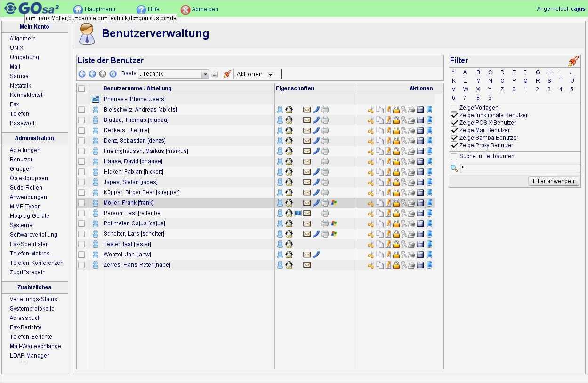Change password via keys icon for Frielinghausen, Markus

tap(404, 151)
